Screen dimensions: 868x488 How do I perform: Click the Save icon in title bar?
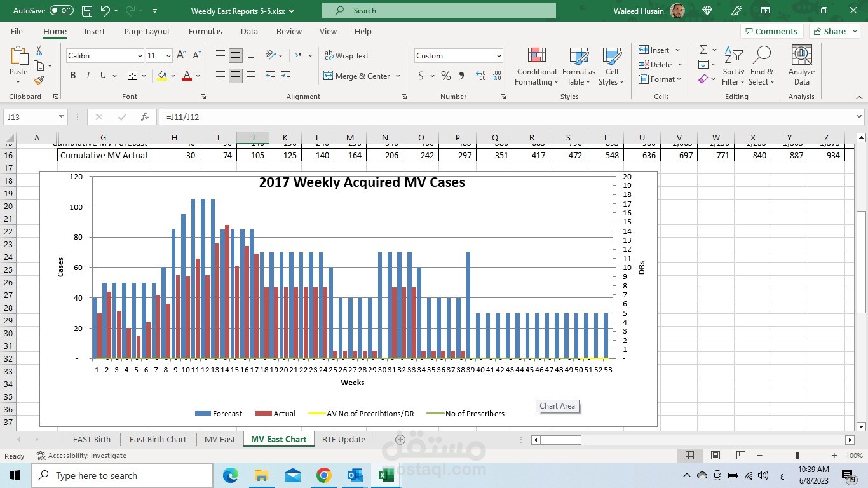click(x=87, y=11)
